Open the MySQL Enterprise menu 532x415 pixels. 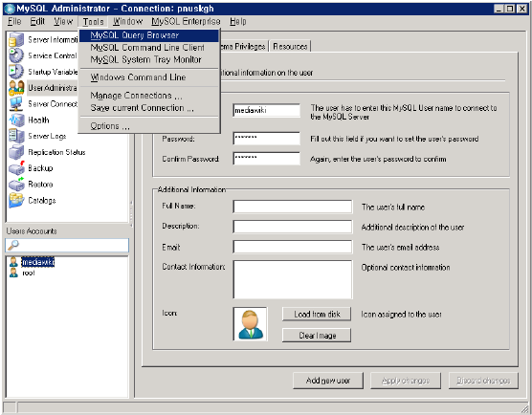point(186,21)
